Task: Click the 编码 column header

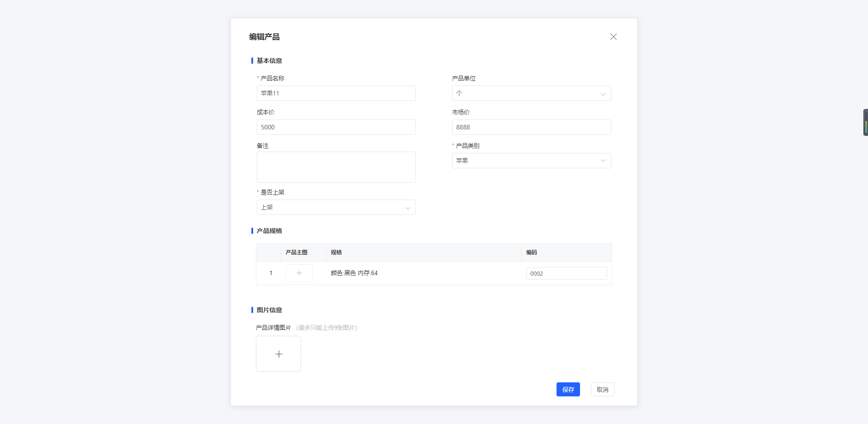Action: tap(531, 252)
